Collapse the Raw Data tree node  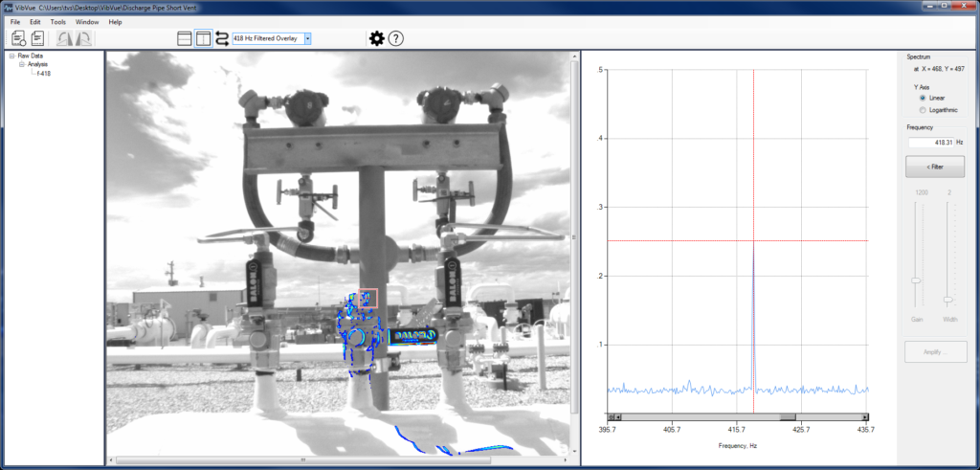[11, 56]
